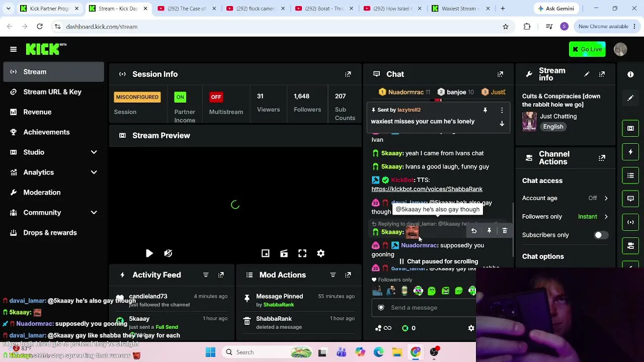Edit Stream info with pencil icon
This screenshot has height=362, width=644.
point(587,74)
